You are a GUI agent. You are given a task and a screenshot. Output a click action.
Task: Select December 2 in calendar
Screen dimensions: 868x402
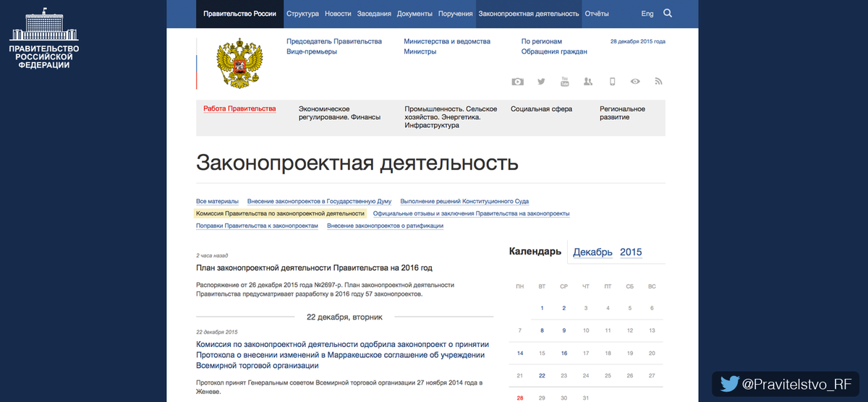(x=564, y=308)
